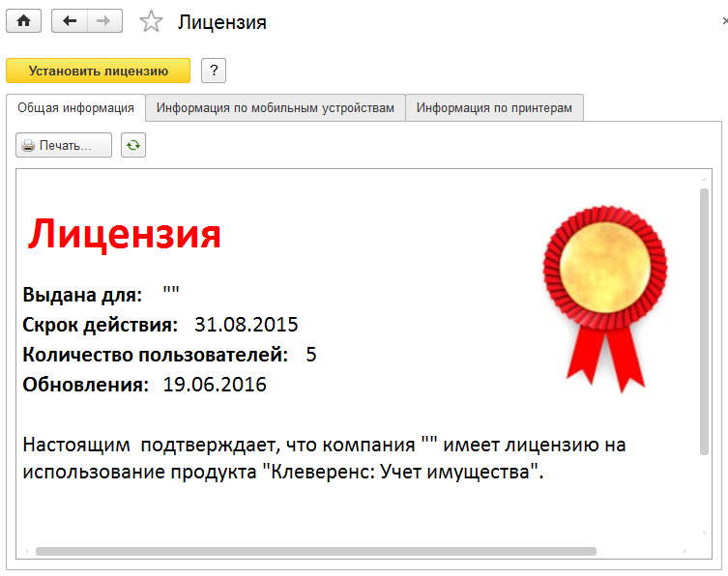This screenshot has width=728, height=576.
Task: Open the Информация по принтерам tab
Action: click(x=494, y=107)
